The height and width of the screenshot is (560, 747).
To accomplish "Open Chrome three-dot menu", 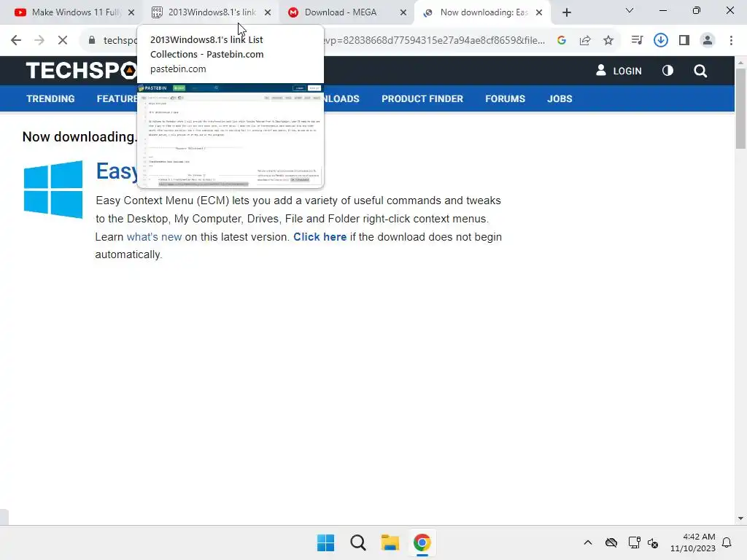I will coord(731,41).
